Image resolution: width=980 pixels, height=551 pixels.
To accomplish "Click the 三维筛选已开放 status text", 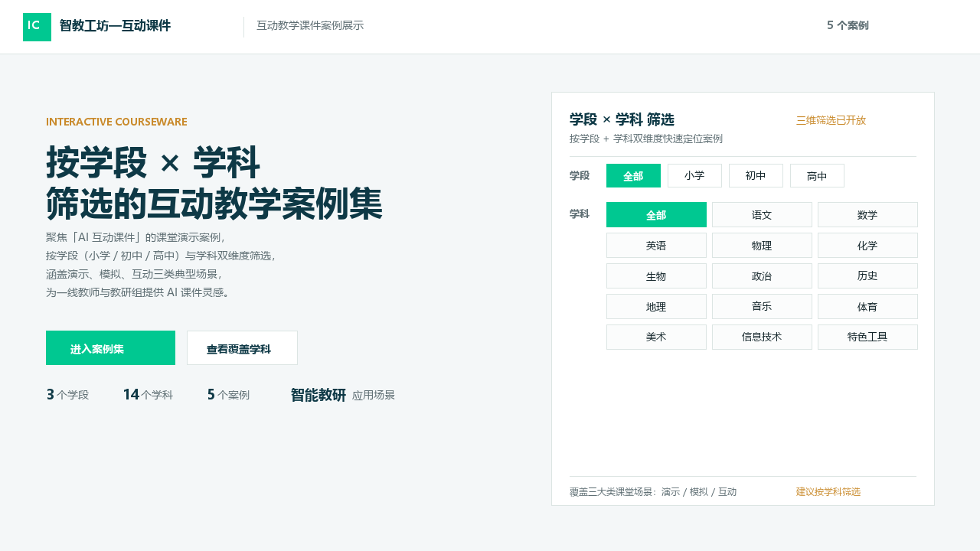I will point(831,120).
